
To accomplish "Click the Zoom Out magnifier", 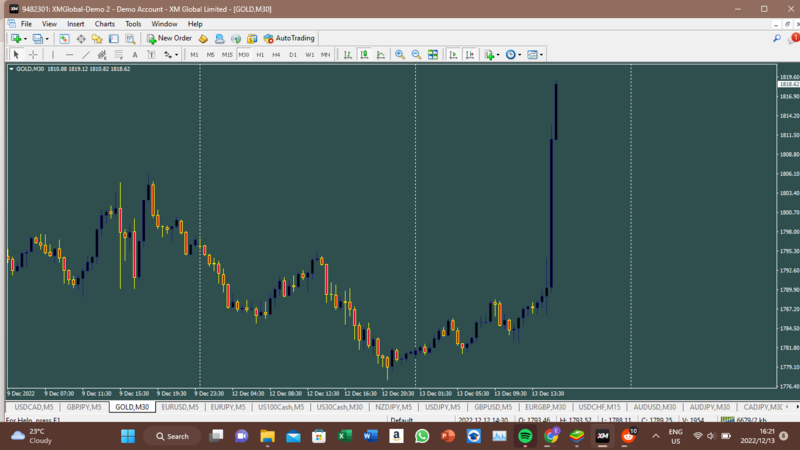I will tap(416, 55).
